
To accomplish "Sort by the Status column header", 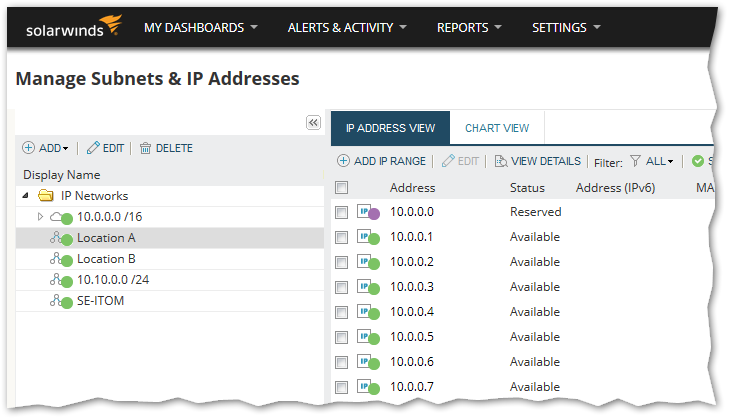I will click(527, 188).
